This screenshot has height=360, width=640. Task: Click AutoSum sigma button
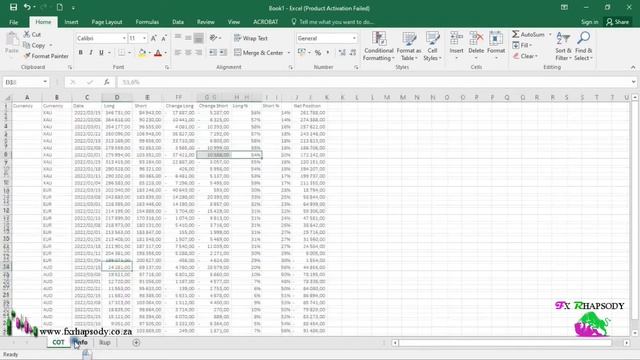point(528,34)
